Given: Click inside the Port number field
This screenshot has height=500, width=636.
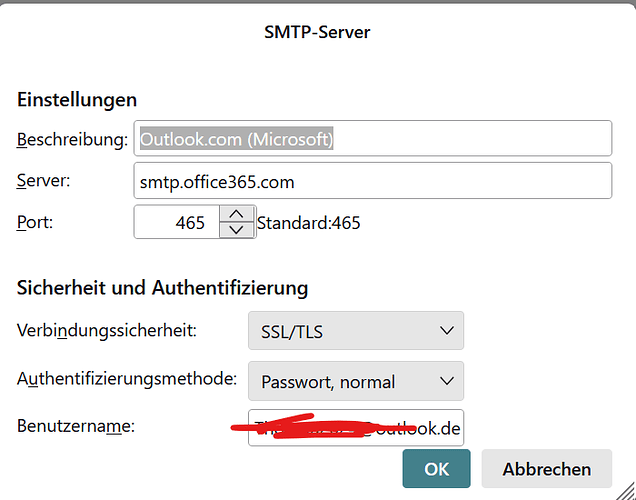Looking at the screenshot, I should click(x=177, y=222).
